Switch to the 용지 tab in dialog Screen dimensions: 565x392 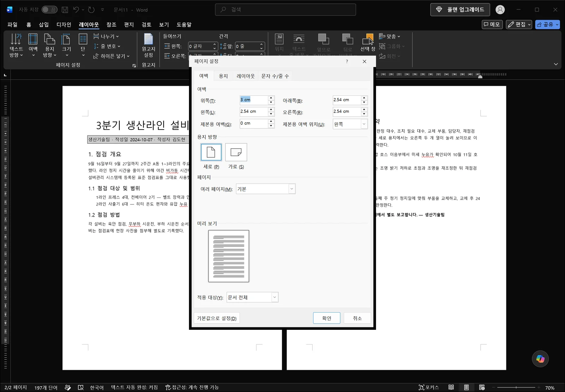223,76
